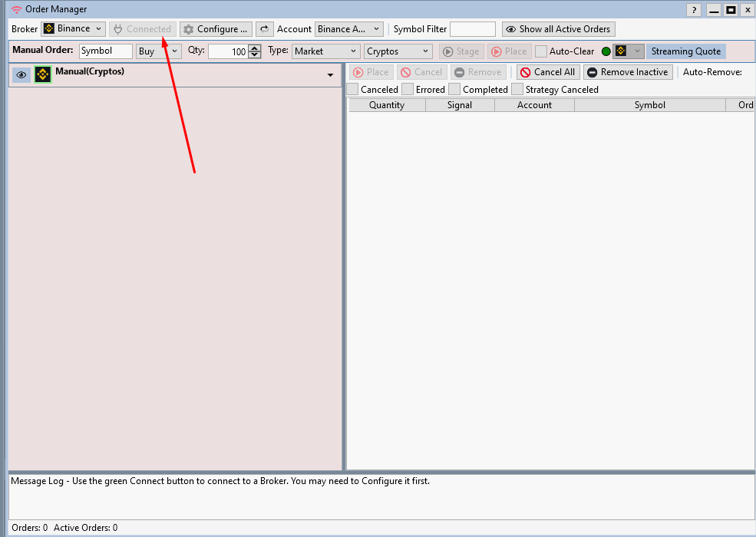Click the Signal column header

(460, 105)
